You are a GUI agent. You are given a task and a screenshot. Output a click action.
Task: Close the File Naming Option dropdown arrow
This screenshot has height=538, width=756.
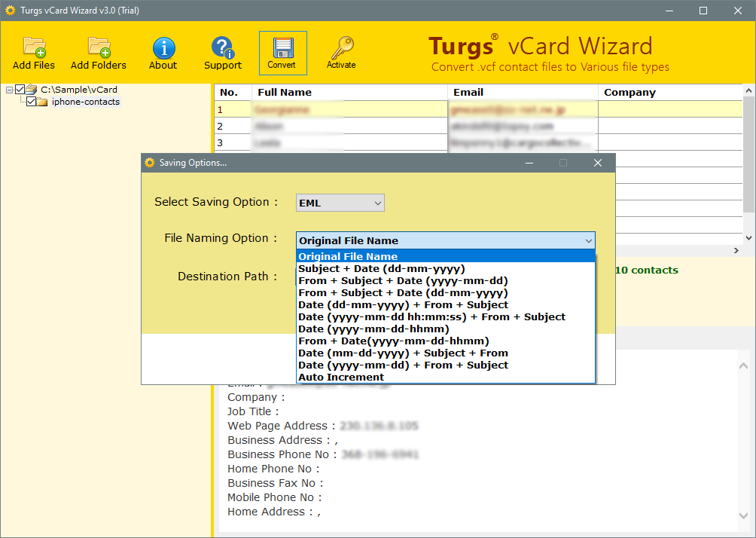(588, 240)
